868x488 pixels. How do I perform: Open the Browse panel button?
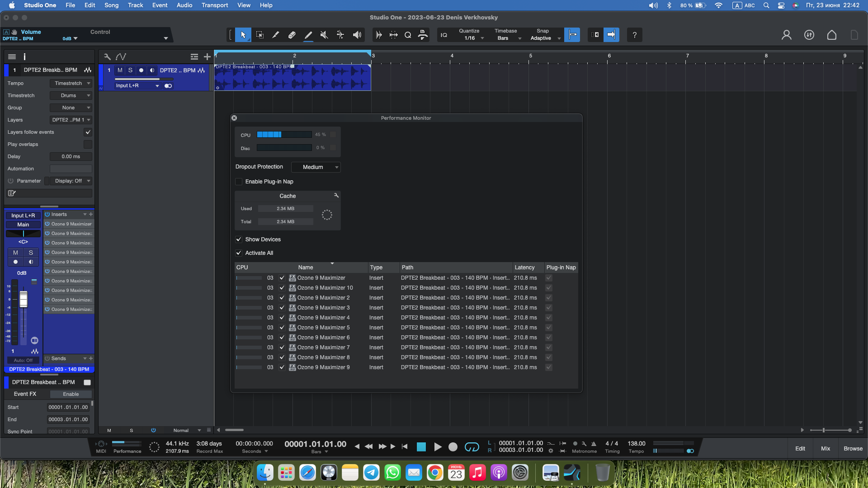click(x=853, y=449)
